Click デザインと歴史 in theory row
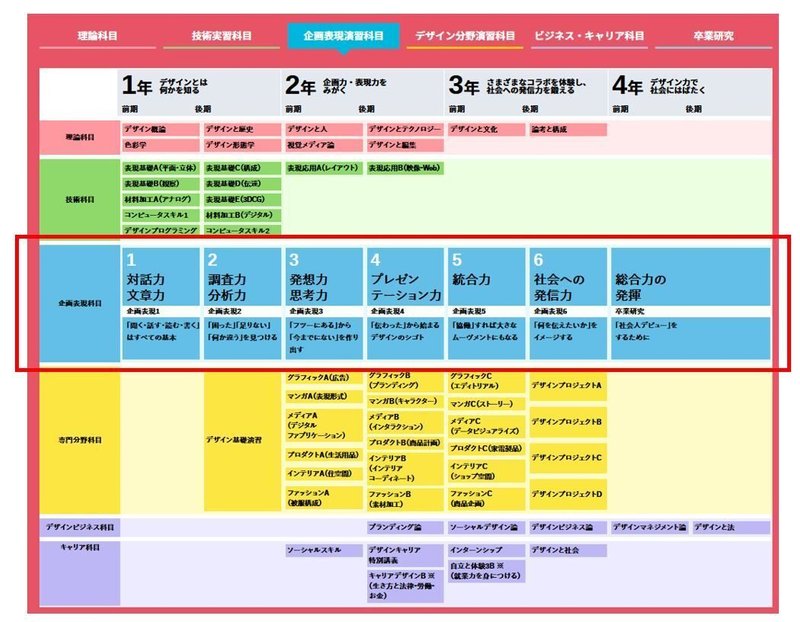The image size is (800, 622). coord(242,130)
